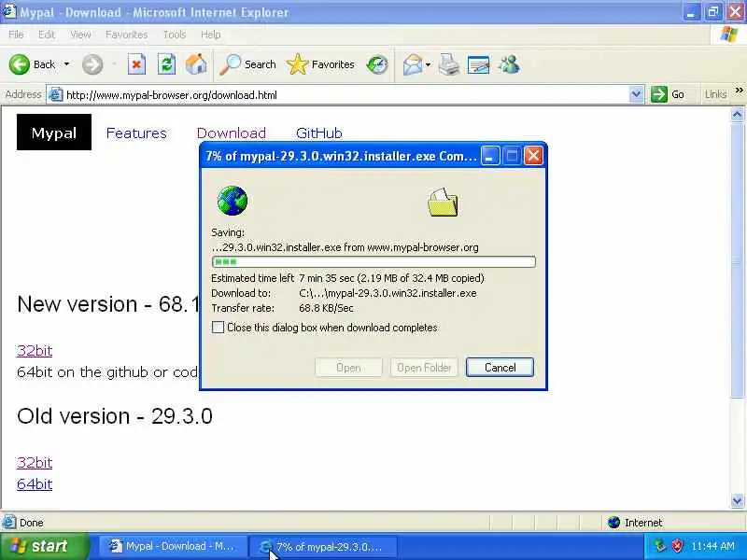Open the Favorites menu
The height and width of the screenshot is (560, 747).
tap(126, 35)
